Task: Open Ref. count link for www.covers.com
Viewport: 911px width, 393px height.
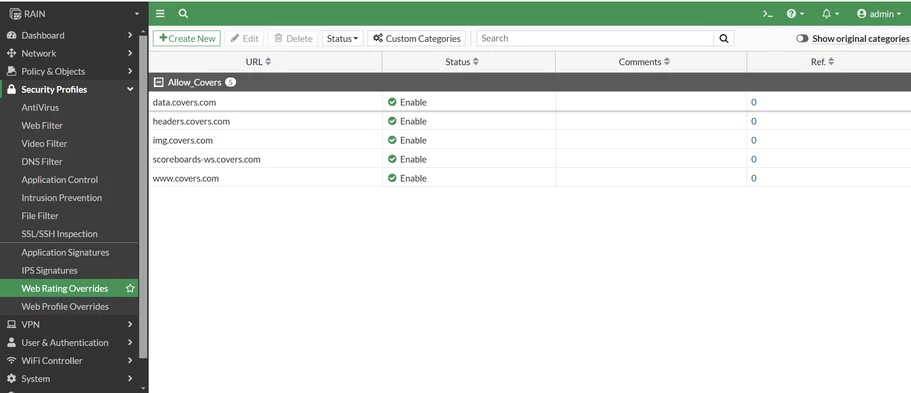Action: (754, 178)
